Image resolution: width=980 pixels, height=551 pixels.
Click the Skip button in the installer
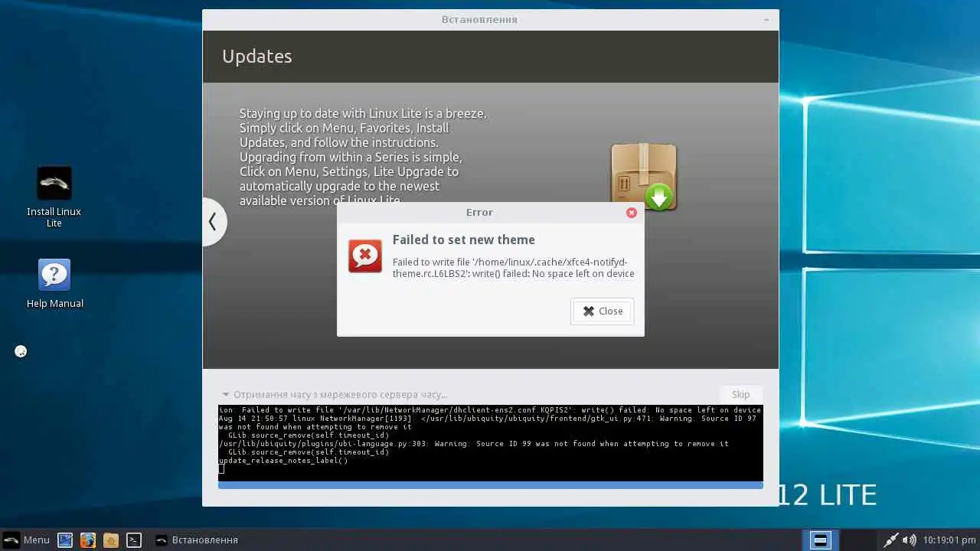click(x=740, y=394)
